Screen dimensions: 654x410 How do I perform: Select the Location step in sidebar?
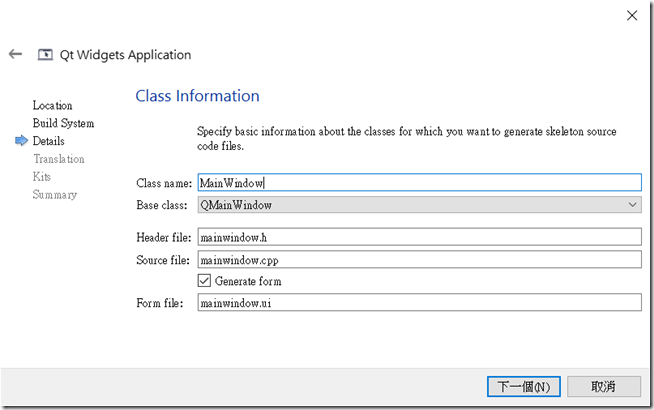point(53,106)
